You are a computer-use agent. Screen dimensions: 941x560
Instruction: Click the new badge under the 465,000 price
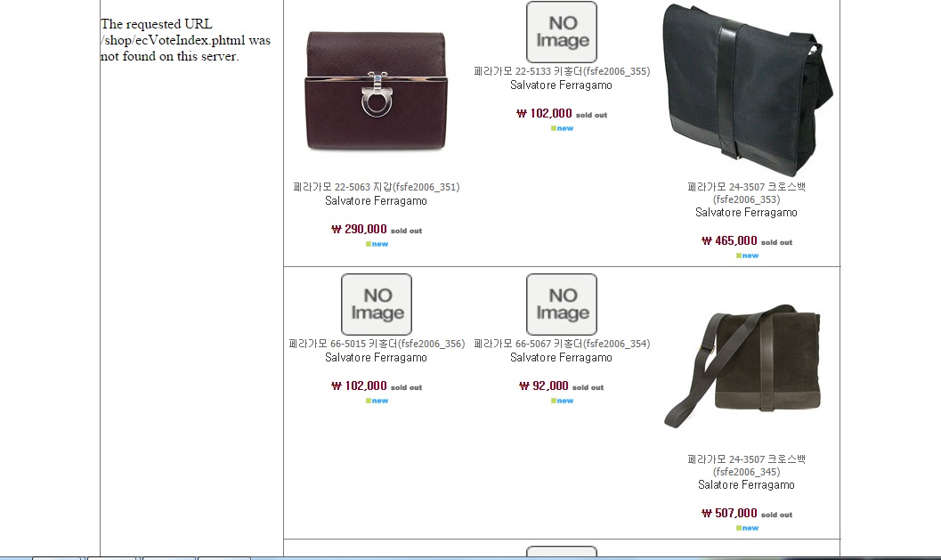point(747,256)
